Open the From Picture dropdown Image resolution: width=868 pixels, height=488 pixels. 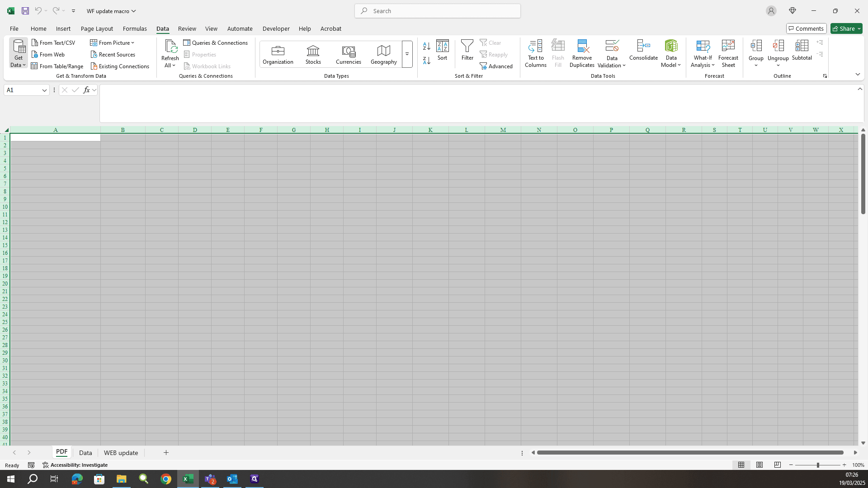point(112,42)
